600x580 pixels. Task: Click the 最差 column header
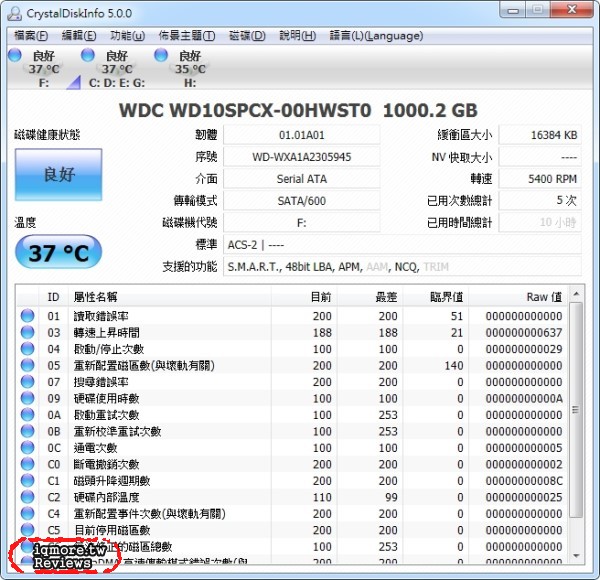(370, 297)
